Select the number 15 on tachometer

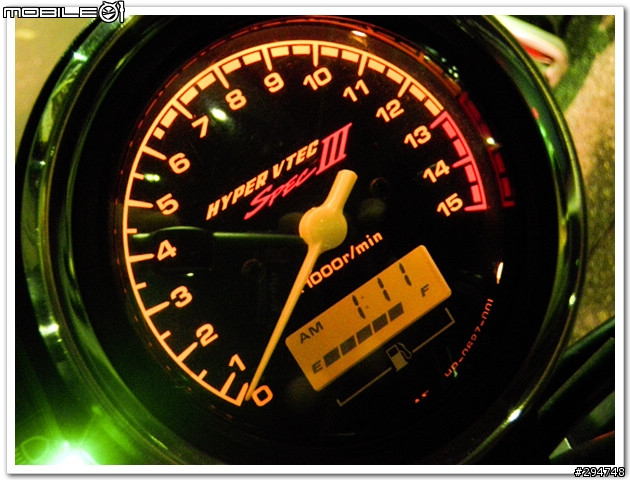coord(450,204)
